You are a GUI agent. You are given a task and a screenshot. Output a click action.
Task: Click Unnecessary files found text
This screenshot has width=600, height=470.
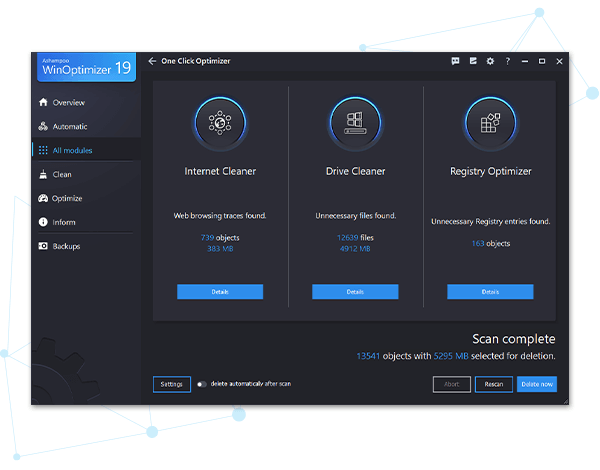point(355,216)
